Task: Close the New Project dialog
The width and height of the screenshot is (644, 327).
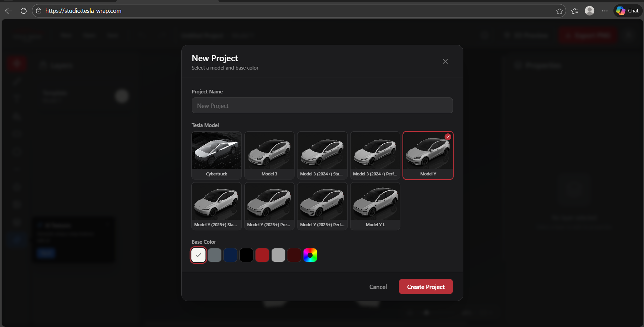Action: click(445, 61)
